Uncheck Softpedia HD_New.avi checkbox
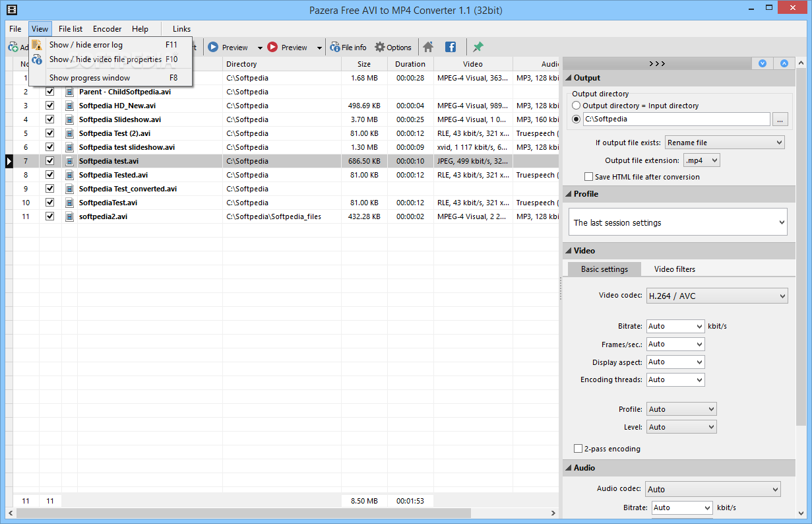812x524 pixels. (x=49, y=106)
